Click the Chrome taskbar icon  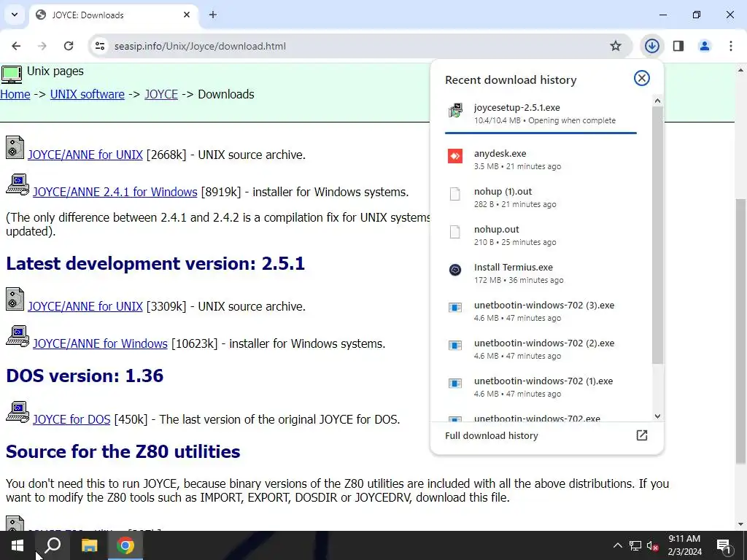[x=125, y=545]
